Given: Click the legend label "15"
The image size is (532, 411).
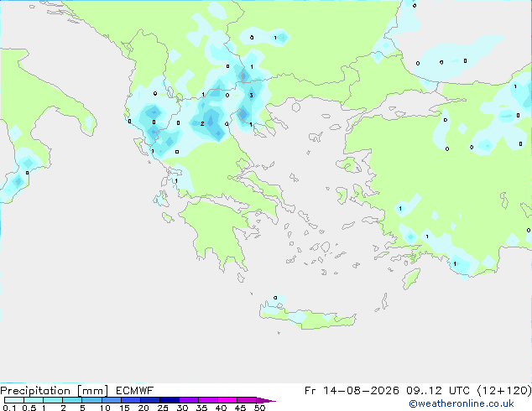Looking at the screenshot, I should tap(124, 408).
